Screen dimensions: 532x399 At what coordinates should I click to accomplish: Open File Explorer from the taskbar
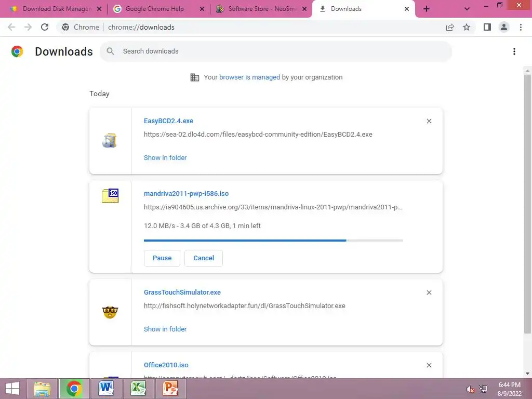42,389
